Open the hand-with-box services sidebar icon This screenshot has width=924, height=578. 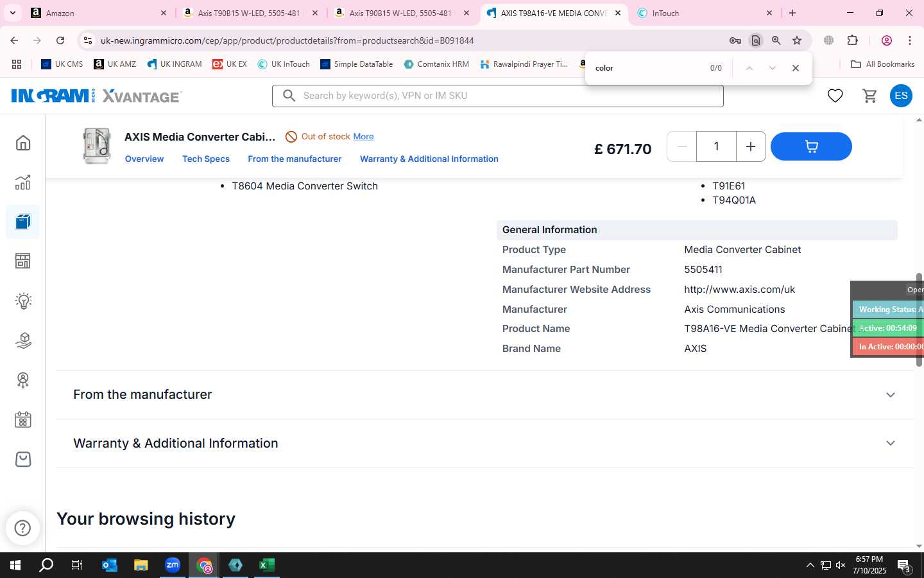23,340
